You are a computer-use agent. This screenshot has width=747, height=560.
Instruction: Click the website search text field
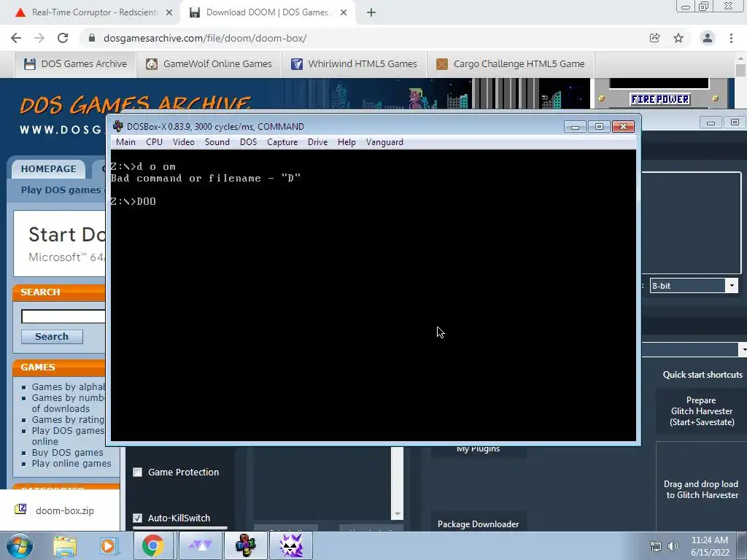[x=63, y=316]
